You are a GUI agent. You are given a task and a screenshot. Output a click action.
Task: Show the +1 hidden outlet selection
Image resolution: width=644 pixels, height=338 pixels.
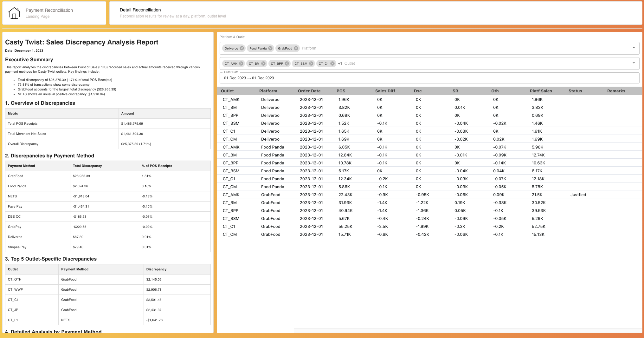click(x=340, y=63)
